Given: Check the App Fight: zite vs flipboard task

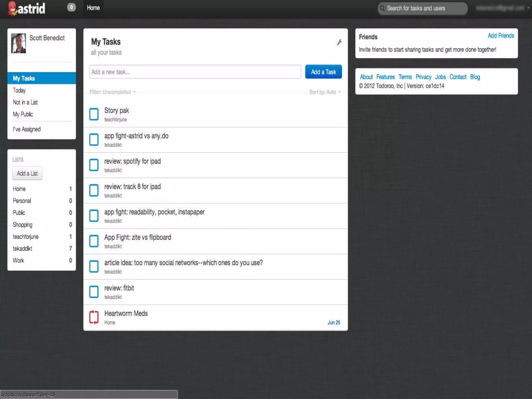Looking at the screenshot, I should [x=94, y=241].
